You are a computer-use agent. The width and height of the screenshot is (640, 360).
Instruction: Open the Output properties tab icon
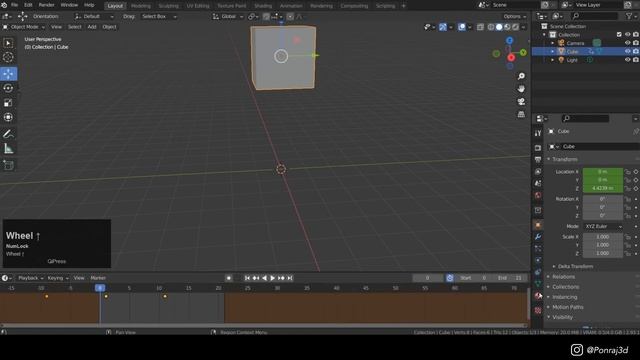point(538,160)
